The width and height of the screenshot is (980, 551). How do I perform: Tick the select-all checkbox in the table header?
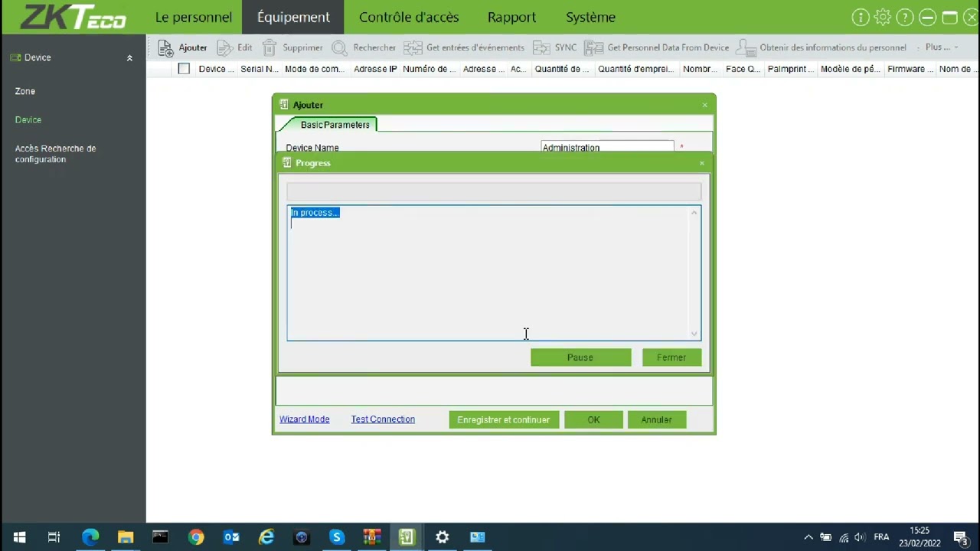tap(184, 69)
